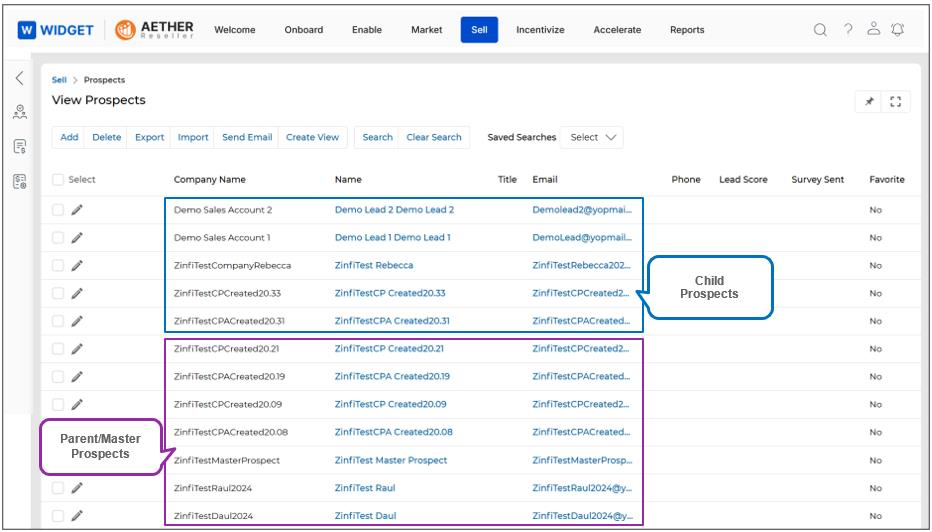
Task: Open prospect ZinfiTest Master Prospect
Action: click(391, 460)
